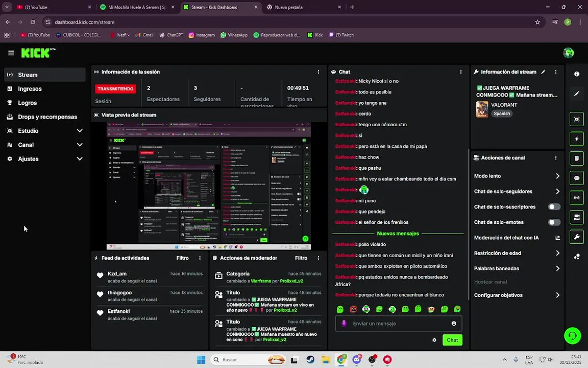Click the pencil edit icon in the right sidebar
The height and width of the screenshot is (368, 588).
577,94
